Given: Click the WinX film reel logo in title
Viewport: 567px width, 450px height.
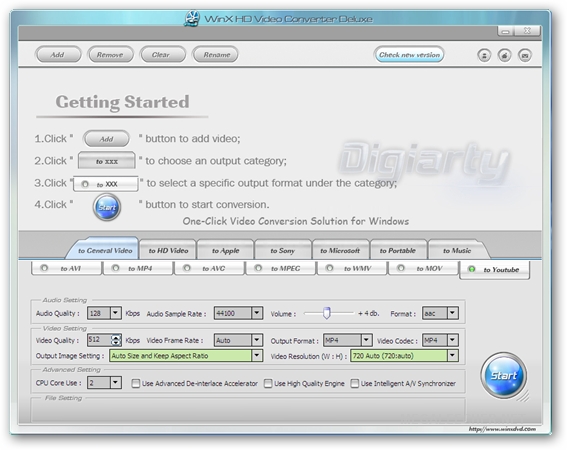Looking at the screenshot, I should coord(192,18).
